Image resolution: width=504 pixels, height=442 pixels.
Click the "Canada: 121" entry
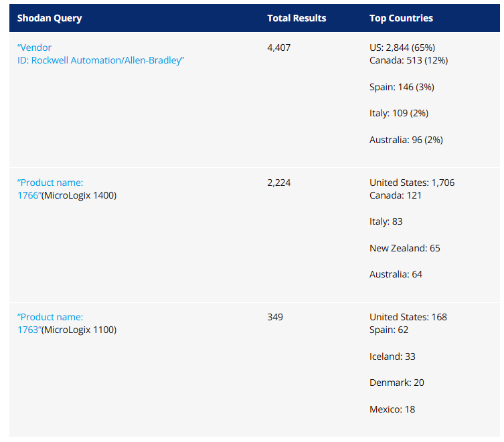tap(396, 195)
